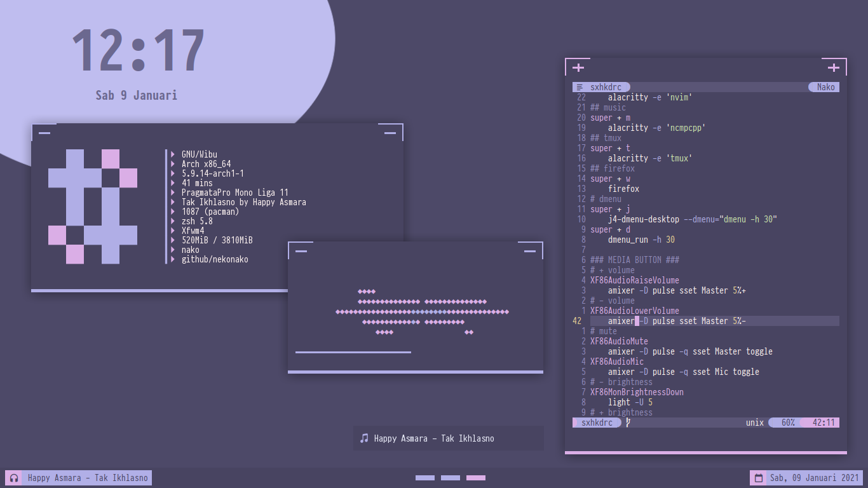Place cursor on the XF86AudioMic line
The image size is (868, 488).
click(x=617, y=362)
